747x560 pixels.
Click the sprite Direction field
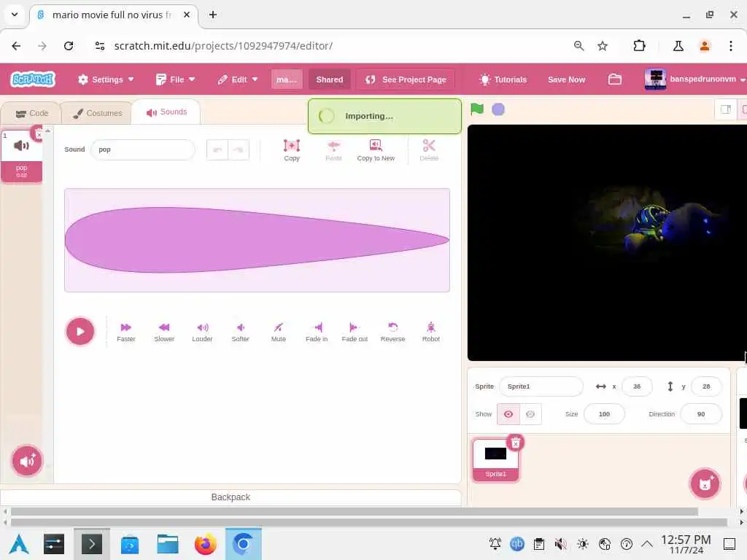(x=701, y=414)
